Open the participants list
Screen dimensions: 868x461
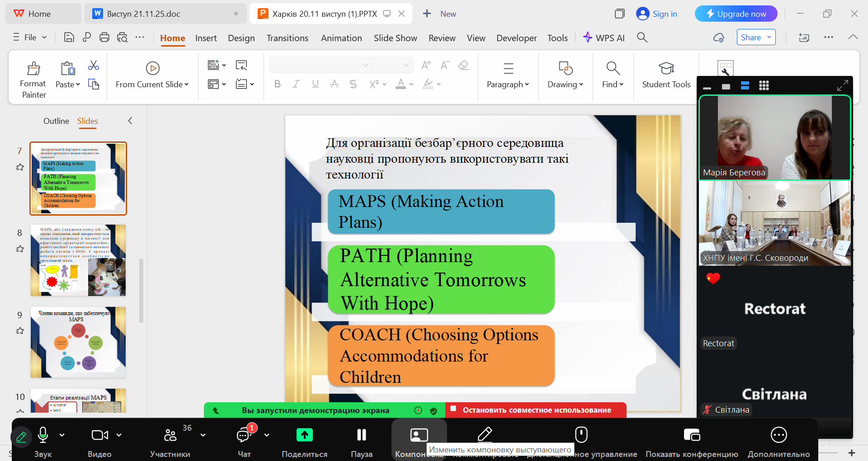(x=170, y=435)
